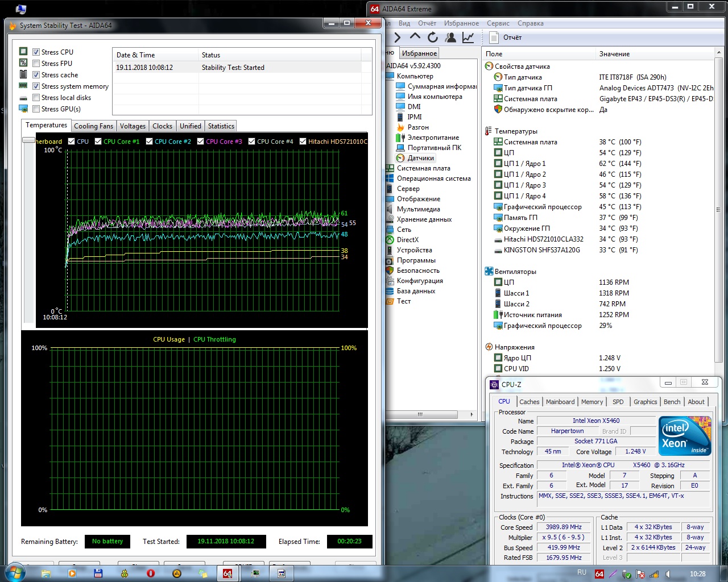Collapse the Вентиляторы group
728x582 pixels.
[515, 272]
